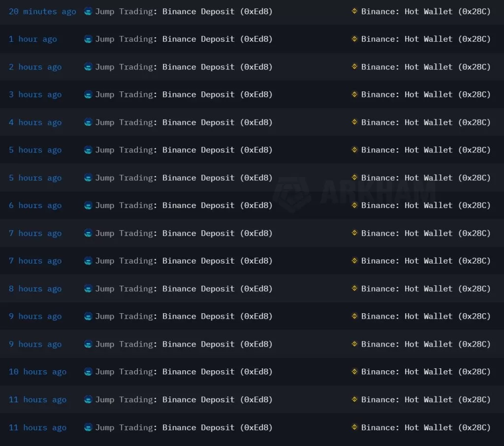Click Jump Trading icon in 20 minutes ago row
This screenshot has width=504, height=446.
click(x=88, y=11)
